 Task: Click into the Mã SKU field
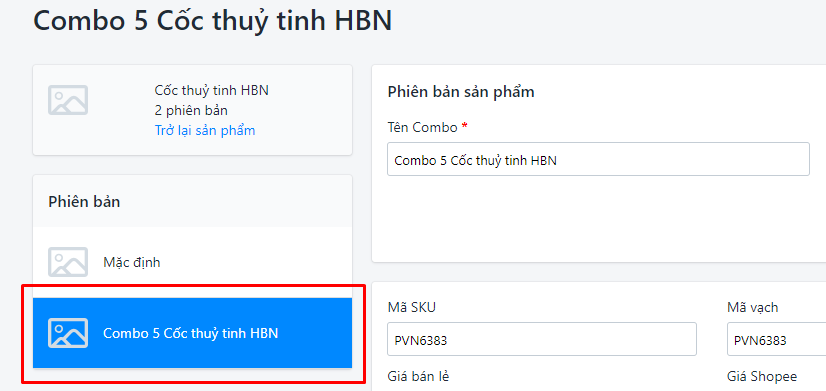(x=542, y=339)
